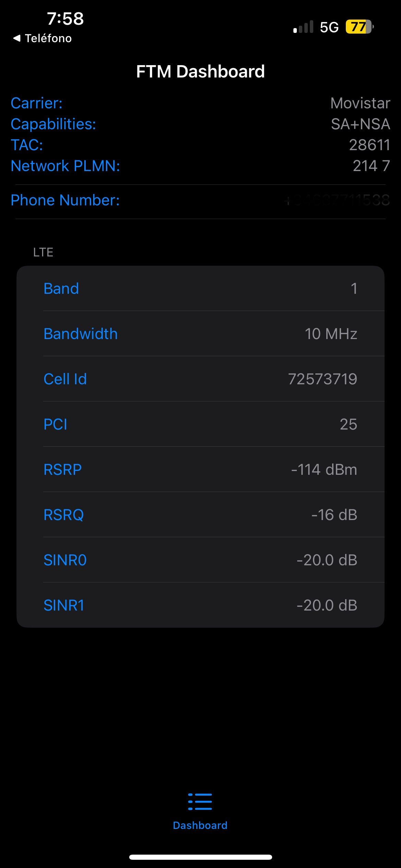Tap the back arrow to Teléfono

click(16, 38)
